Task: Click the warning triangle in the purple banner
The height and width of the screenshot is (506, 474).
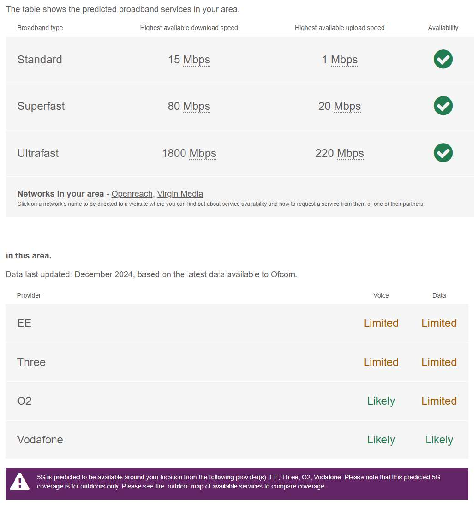Action: pos(20,482)
